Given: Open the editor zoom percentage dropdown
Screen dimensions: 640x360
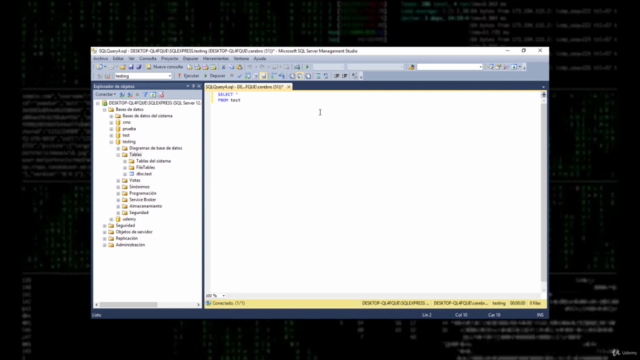Looking at the screenshot, I should [x=223, y=296].
